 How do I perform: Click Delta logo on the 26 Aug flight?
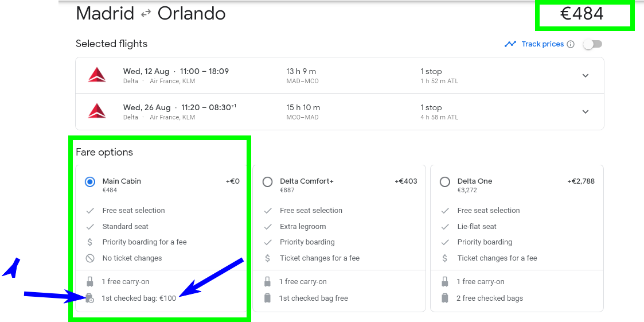[x=97, y=111]
